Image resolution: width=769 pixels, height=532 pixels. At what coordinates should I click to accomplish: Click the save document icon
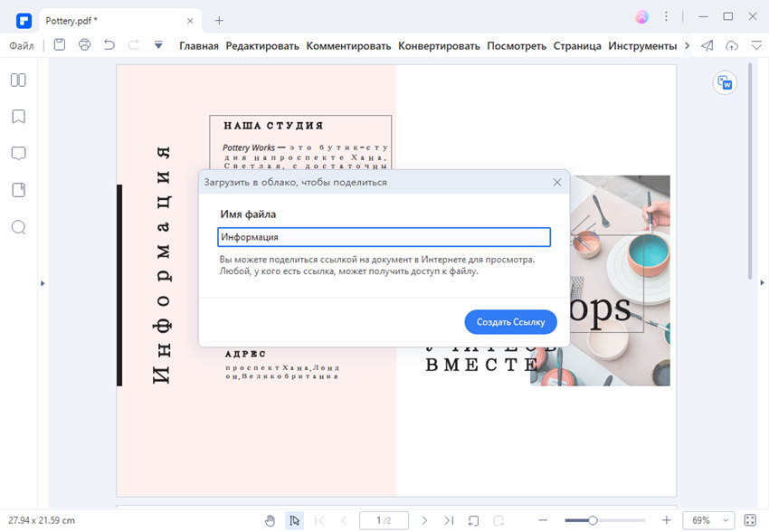tap(60, 45)
